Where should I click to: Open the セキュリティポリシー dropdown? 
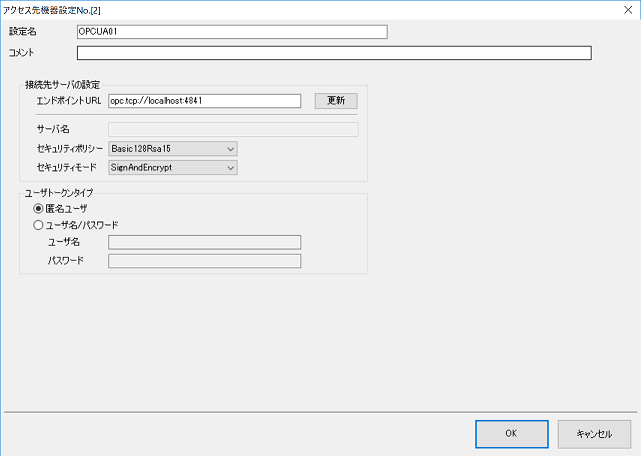(173, 149)
